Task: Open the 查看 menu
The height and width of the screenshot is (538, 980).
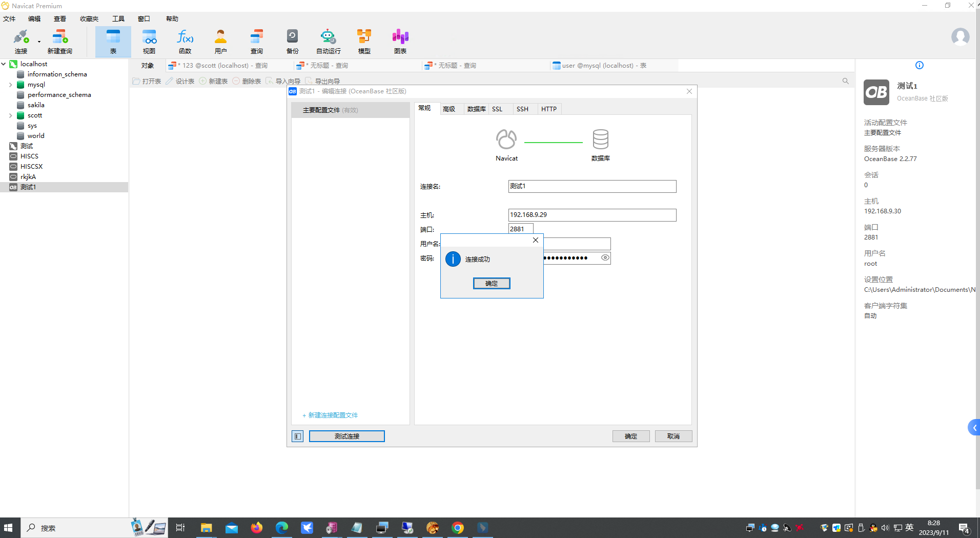Action: tap(60, 19)
